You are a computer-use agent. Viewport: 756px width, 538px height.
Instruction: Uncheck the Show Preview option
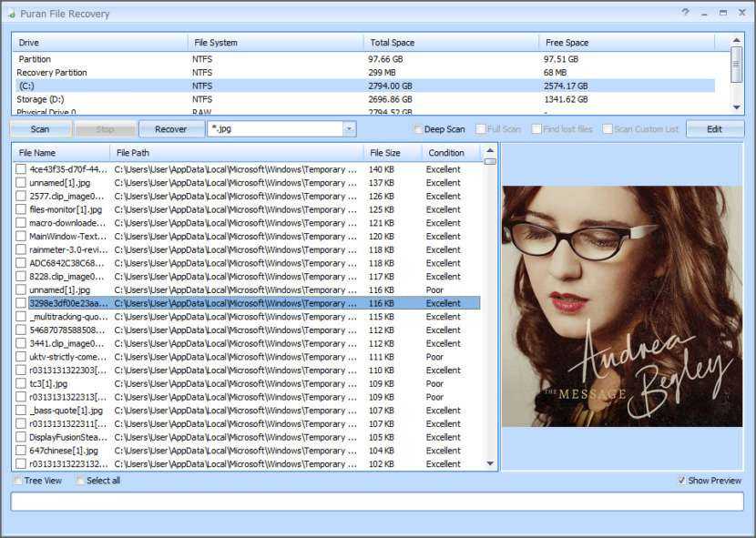click(x=682, y=481)
